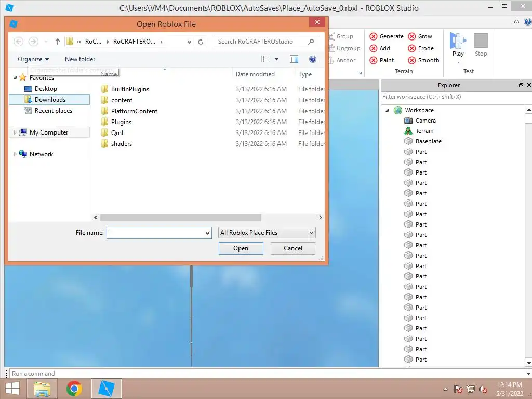The image size is (532, 399).
Task: Change view layout icon
Action: 265,59
